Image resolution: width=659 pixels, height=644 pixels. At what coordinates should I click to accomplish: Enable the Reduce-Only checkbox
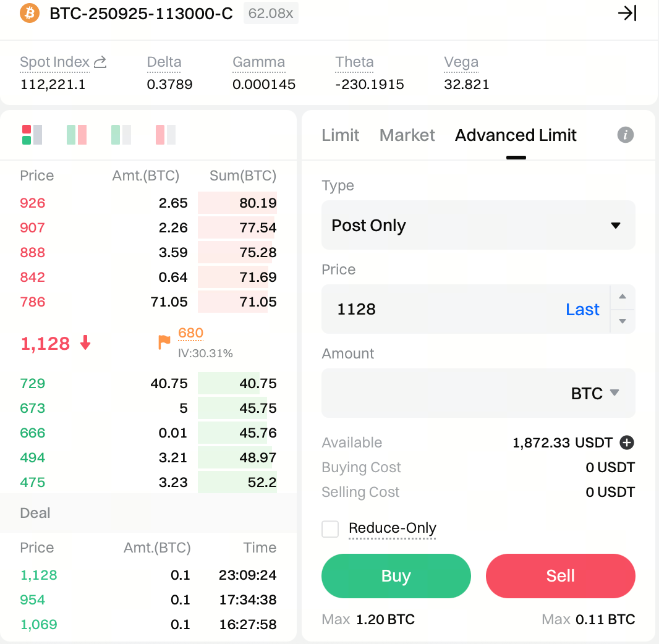[x=330, y=529]
